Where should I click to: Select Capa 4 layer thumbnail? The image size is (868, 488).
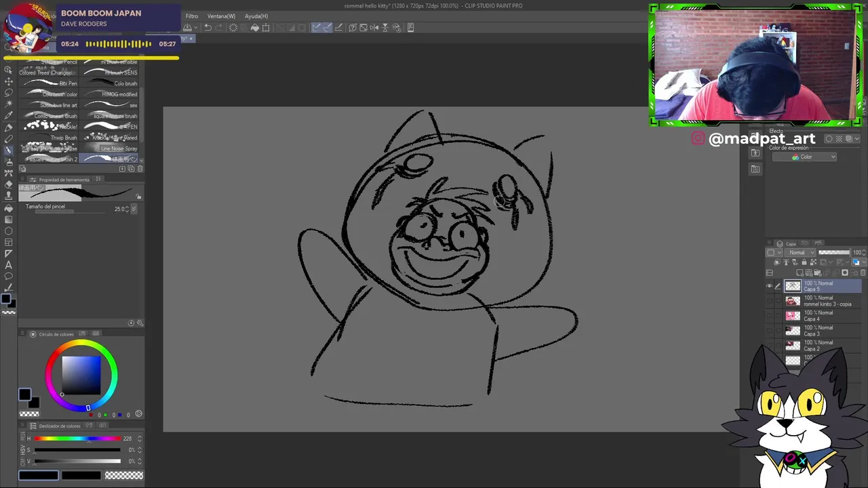tap(793, 316)
